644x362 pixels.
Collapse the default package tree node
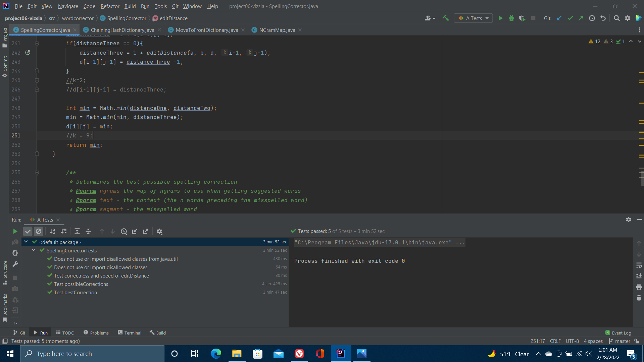26,242
